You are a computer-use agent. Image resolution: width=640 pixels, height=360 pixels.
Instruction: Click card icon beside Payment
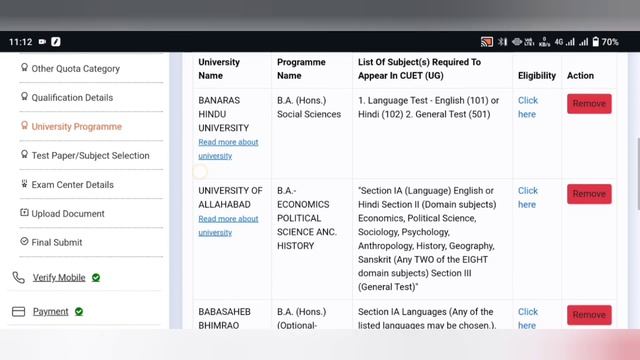(18, 312)
